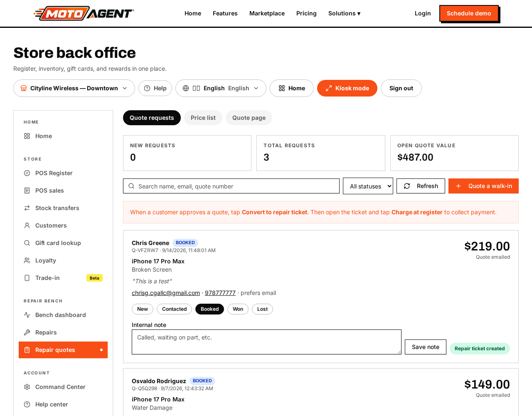Screen dimensions: 532x416
Task: Open Marketplace in the top navigation
Action: [267, 13]
